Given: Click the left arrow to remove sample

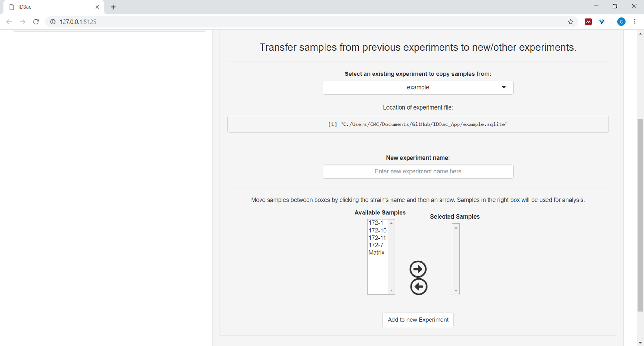Looking at the screenshot, I should [x=419, y=287].
